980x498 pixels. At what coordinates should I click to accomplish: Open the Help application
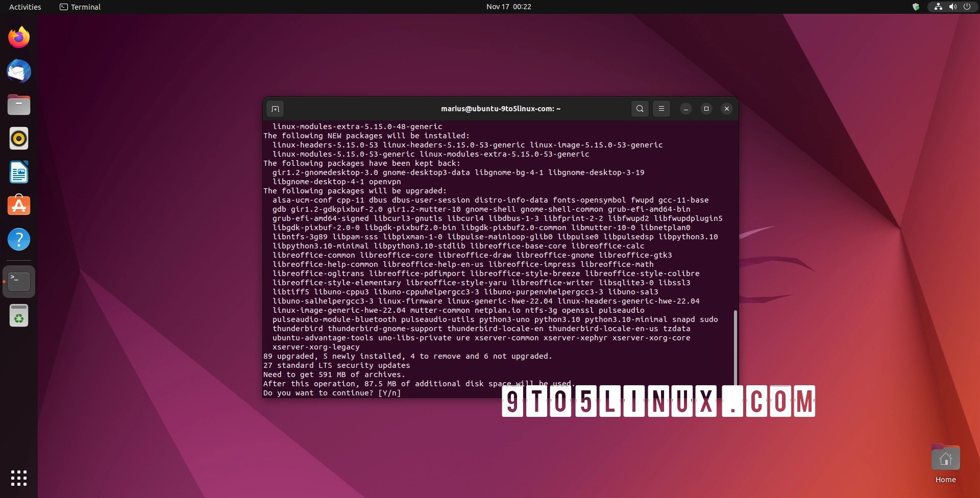pos(19,239)
